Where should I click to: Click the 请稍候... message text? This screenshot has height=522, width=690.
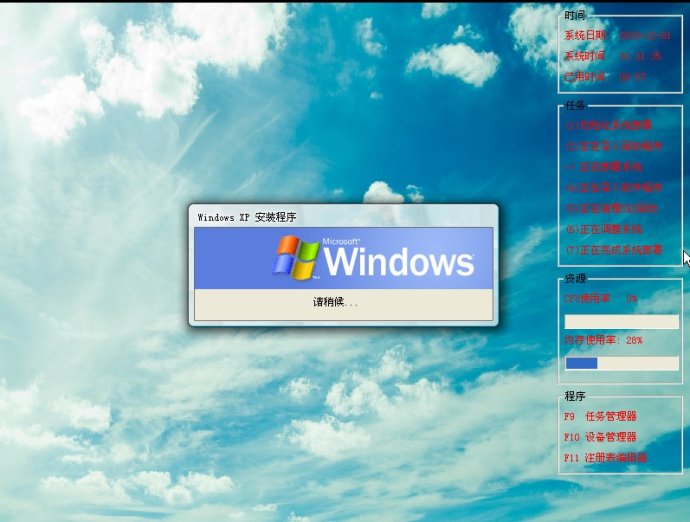click(335, 302)
